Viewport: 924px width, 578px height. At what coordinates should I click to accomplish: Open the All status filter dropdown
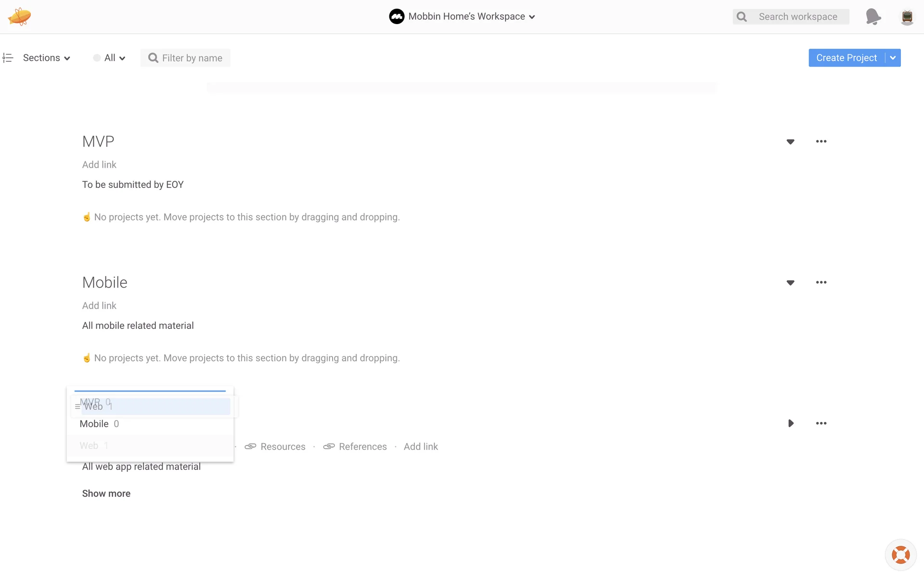110,58
